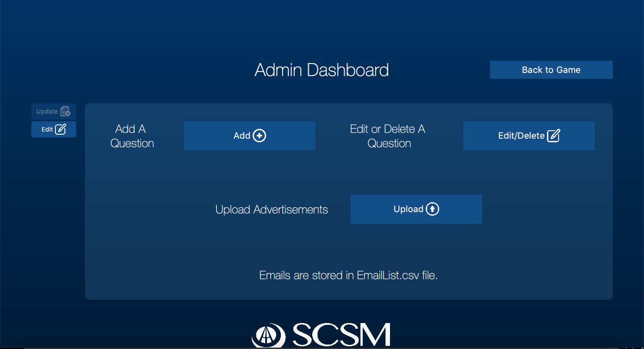The image size is (644, 349).
Task: Click the Add question button
Action: 250,136
